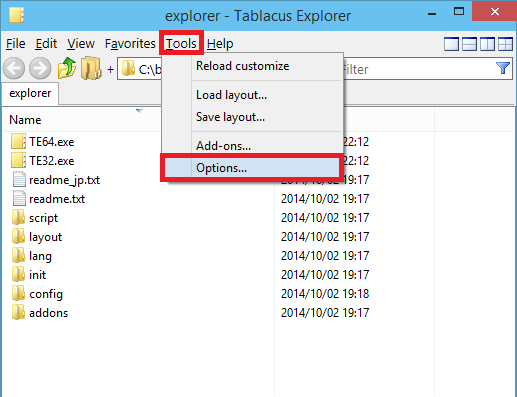Select the script folder name

(x=43, y=218)
